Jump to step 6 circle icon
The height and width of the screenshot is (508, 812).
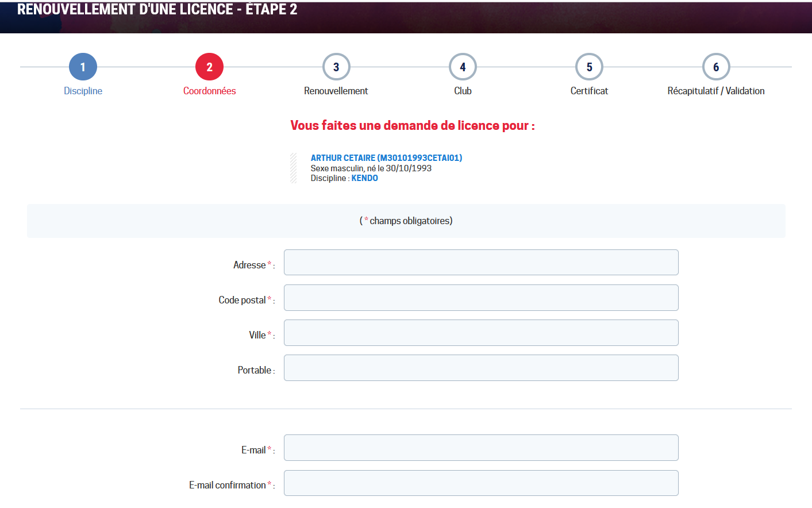(x=716, y=67)
